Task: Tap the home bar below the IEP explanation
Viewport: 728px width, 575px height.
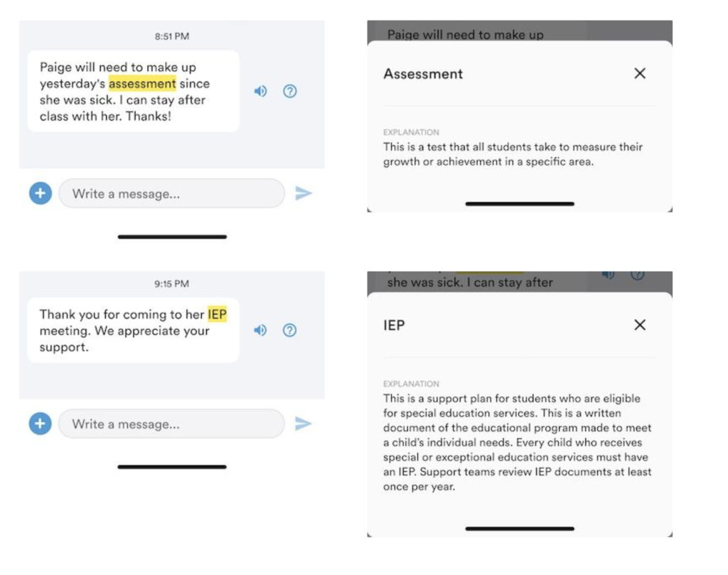Action: coord(520,529)
